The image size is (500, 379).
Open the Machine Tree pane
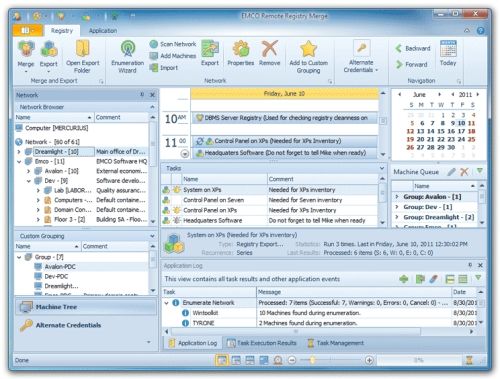coord(86,307)
